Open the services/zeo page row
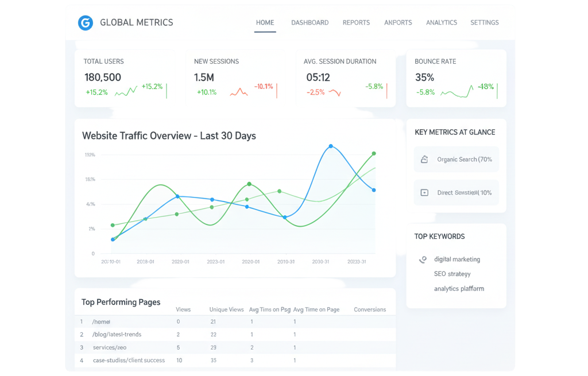 tap(110, 348)
